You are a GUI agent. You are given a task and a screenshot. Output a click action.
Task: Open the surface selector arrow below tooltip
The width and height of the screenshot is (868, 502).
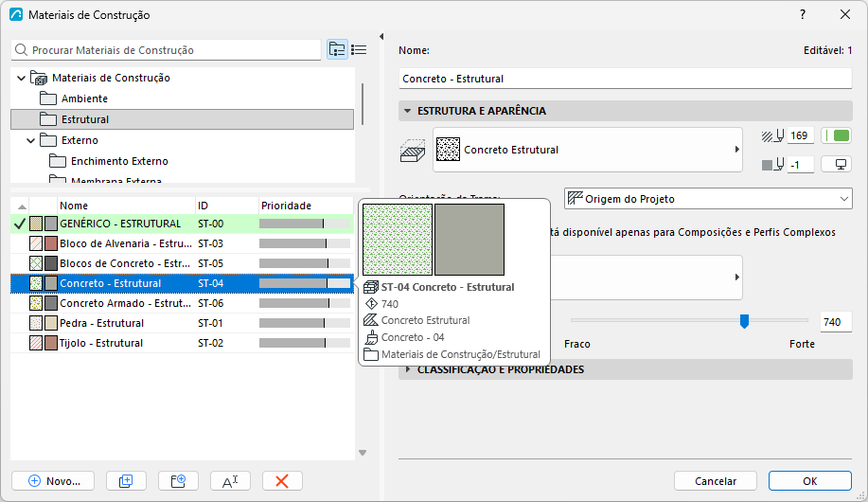click(x=736, y=277)
